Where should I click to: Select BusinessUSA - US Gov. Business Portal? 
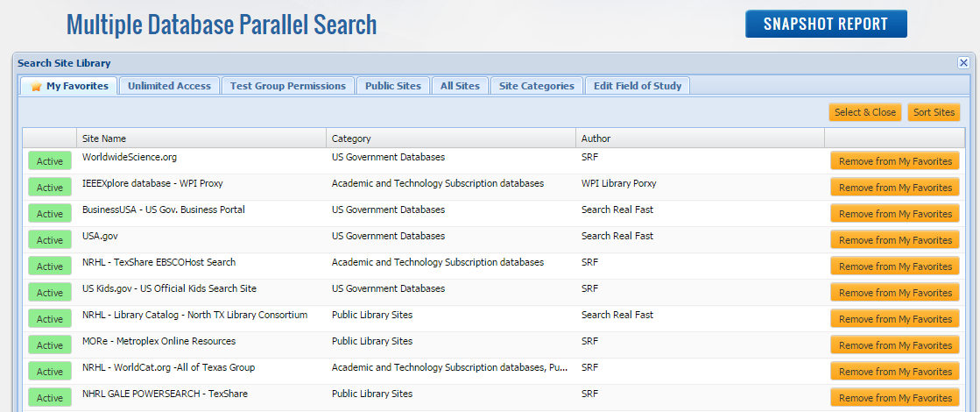click(x=164, y=210)
